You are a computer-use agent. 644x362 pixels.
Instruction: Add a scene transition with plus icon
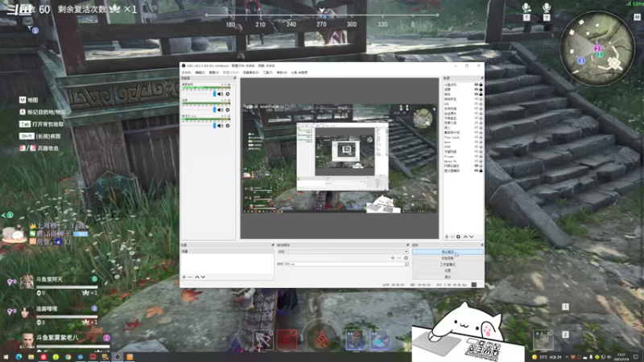click(x=393, y=257)
